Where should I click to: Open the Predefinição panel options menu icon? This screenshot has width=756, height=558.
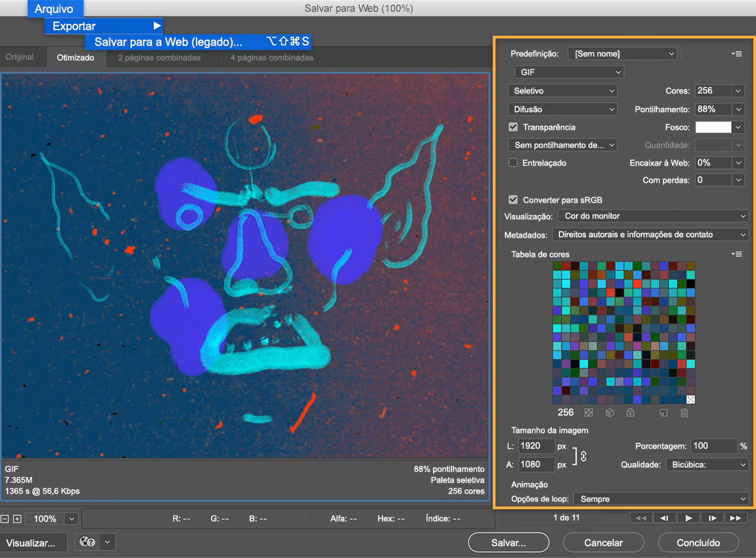[x=736, y=54]
